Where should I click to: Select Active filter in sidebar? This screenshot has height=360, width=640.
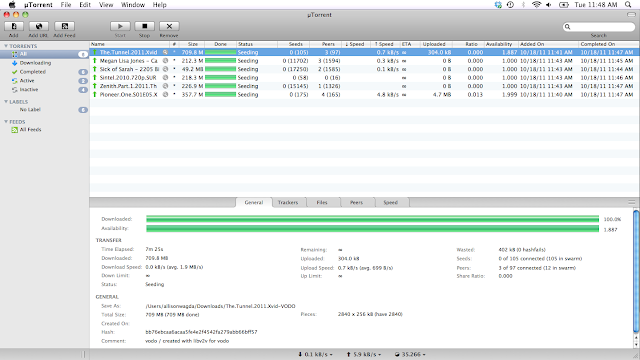pyautogui.click(x=27, y=81)
